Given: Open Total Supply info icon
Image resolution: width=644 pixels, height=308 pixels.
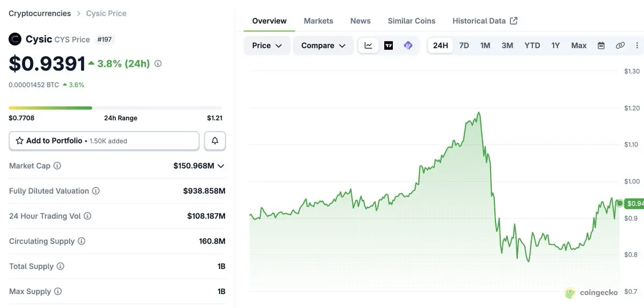Looking at the screenshot, I should tap(61, 266).
